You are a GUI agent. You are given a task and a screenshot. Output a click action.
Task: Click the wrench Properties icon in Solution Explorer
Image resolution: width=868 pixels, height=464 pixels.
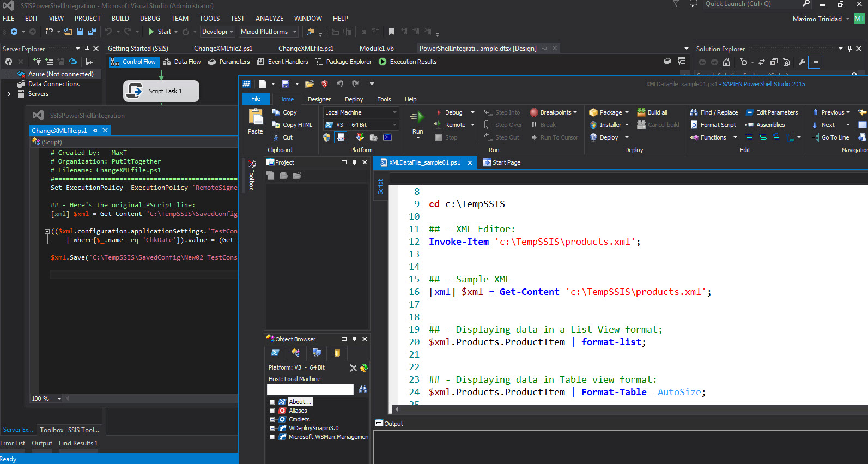point(802,62)
